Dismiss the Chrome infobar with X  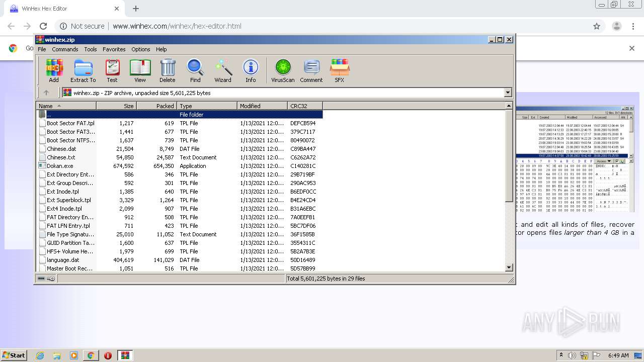click(632, 48)
